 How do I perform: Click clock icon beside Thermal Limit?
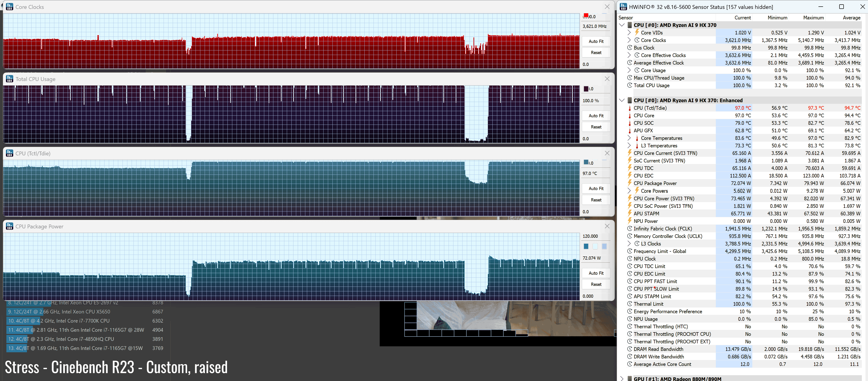629,304
